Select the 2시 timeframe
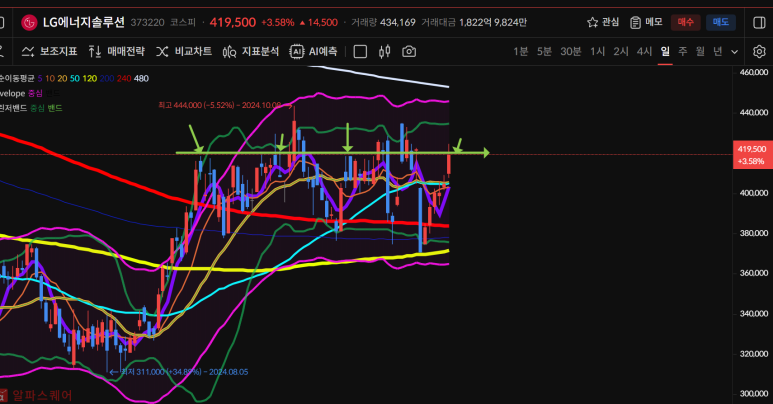This screenshot has width=773, height=404. pos(621,51)
